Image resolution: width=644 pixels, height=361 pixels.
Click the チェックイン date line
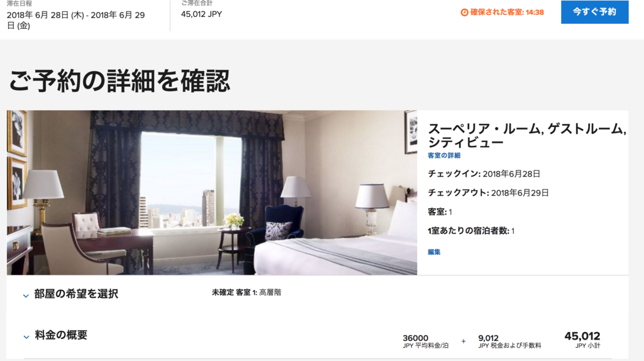pos(484,174)
